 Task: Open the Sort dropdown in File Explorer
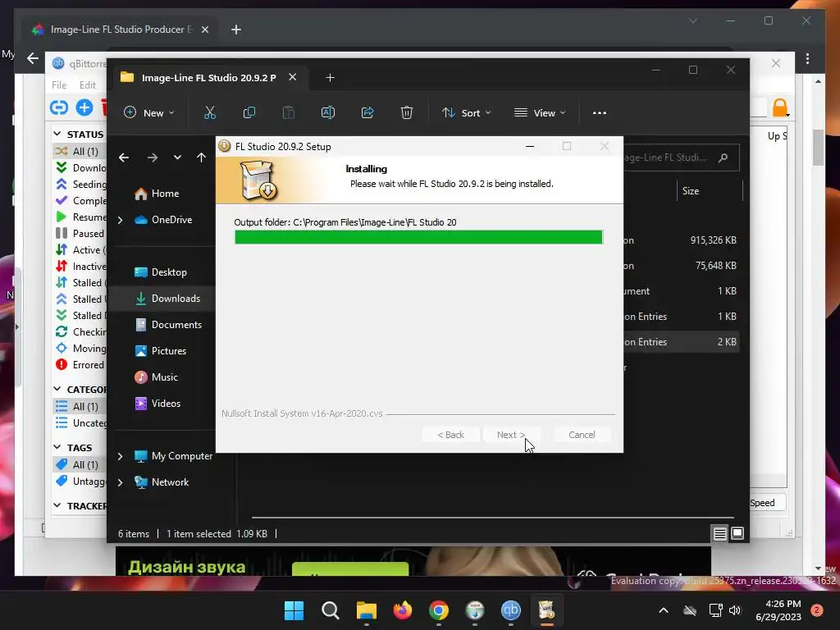[466, 113]
